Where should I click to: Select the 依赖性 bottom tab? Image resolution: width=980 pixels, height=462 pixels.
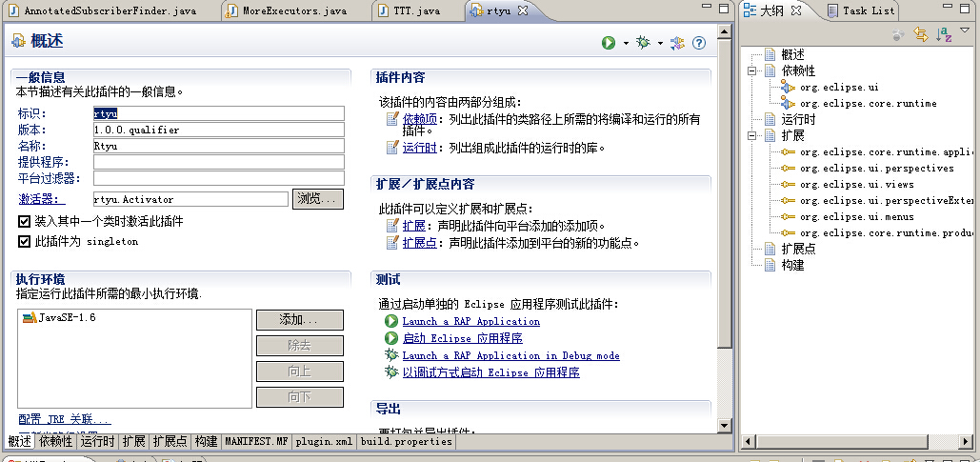(55, 441)
